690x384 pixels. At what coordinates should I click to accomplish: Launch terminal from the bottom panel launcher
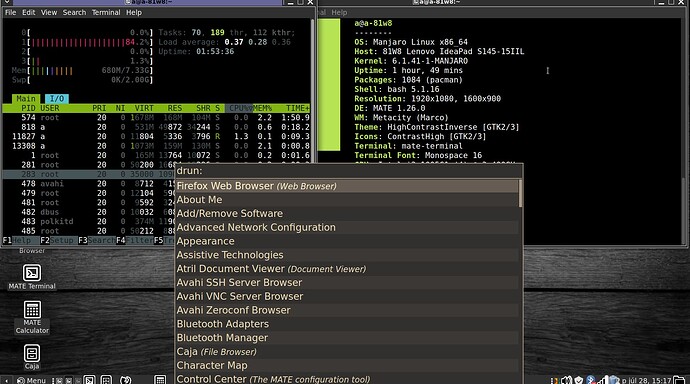click(89, 380)
